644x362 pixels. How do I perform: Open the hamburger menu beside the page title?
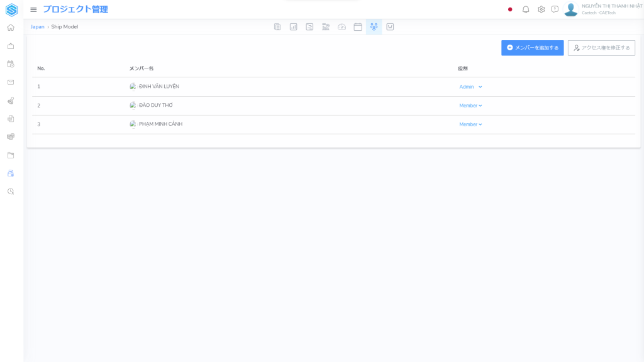pos(33,9)
